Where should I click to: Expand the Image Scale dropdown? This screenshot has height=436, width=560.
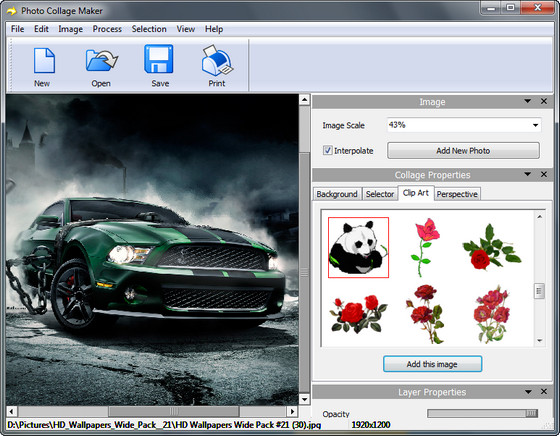point(535,125)
